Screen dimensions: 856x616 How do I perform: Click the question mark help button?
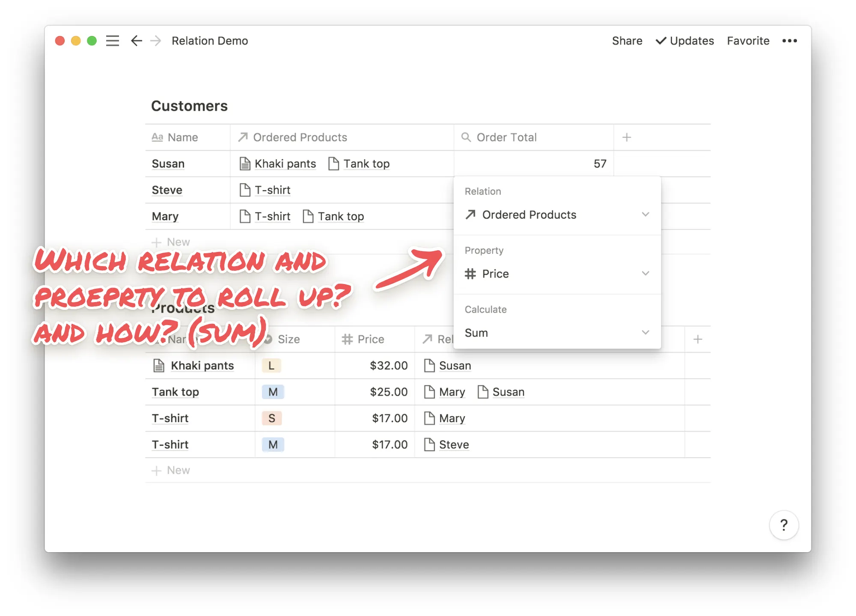(783, 525)
